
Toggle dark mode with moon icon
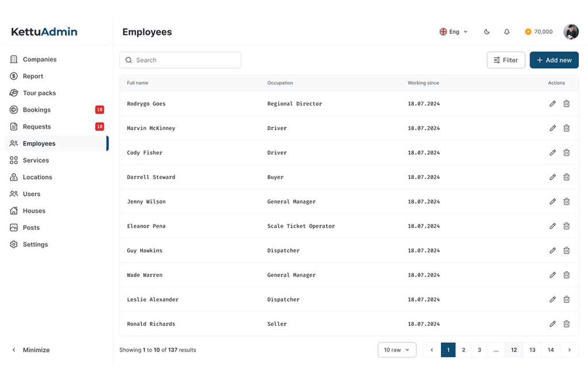point(487,32)
